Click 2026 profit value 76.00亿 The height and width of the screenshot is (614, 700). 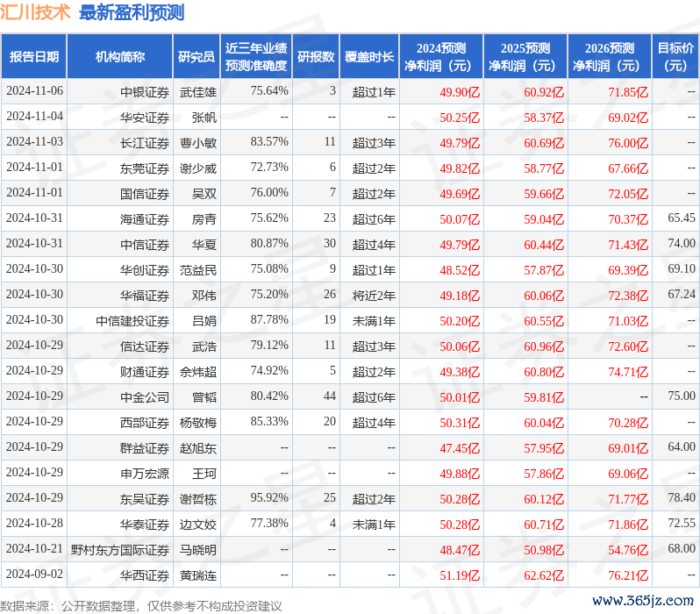point(628,143)
